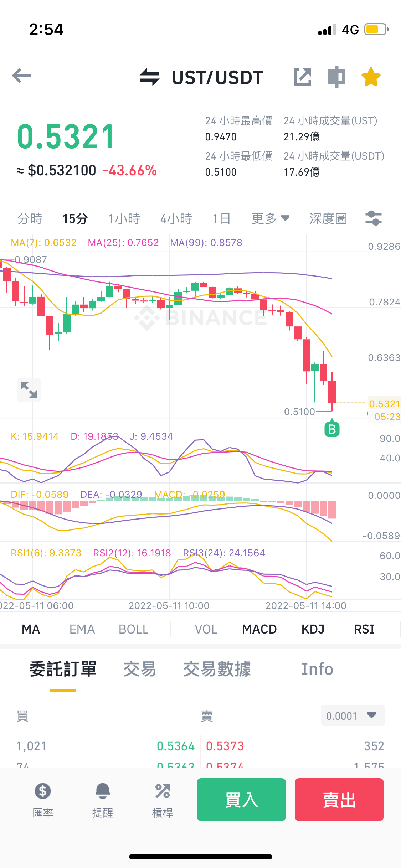Open the 0.0001 price precision dropdown
This screenshot has width=401, height=868.
click(x=353, y=715)
